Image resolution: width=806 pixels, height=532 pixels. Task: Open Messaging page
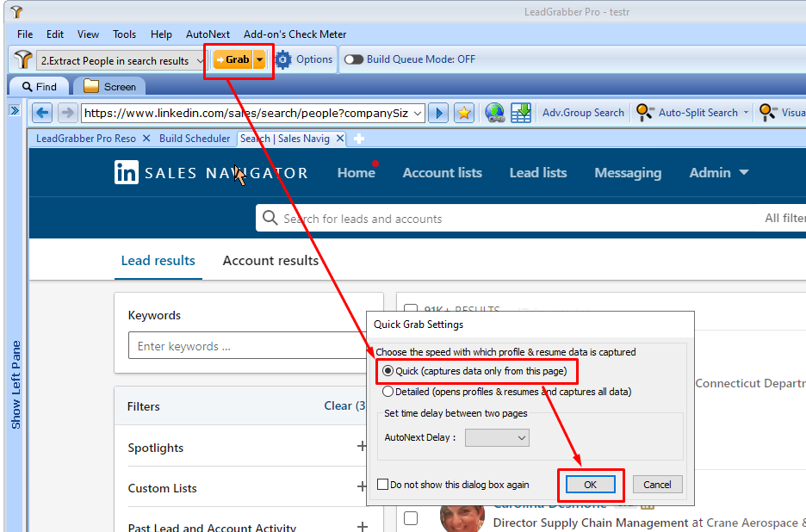pyautogui.click(x=628, y=173)
